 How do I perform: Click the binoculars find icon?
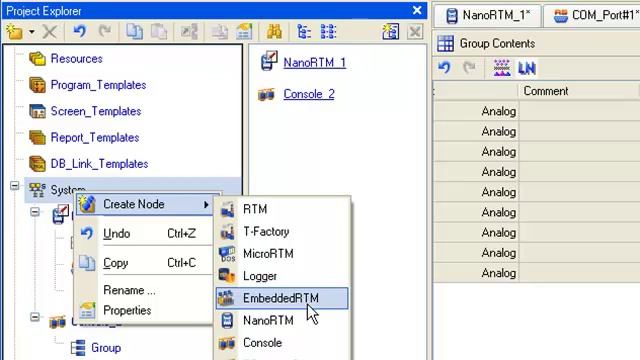(x=274, y=31)
